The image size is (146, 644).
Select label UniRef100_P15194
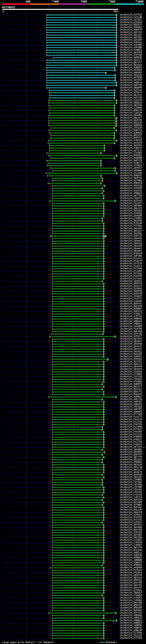coord(131,223)
